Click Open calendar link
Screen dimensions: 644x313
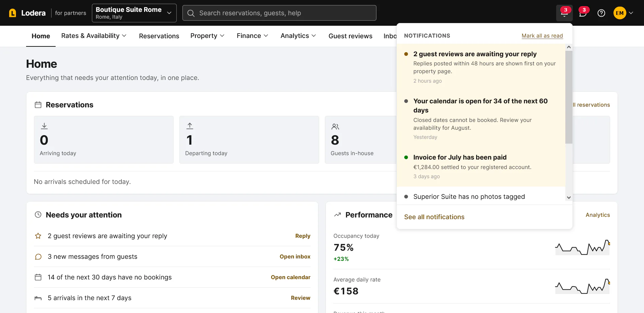click(290, 277)
